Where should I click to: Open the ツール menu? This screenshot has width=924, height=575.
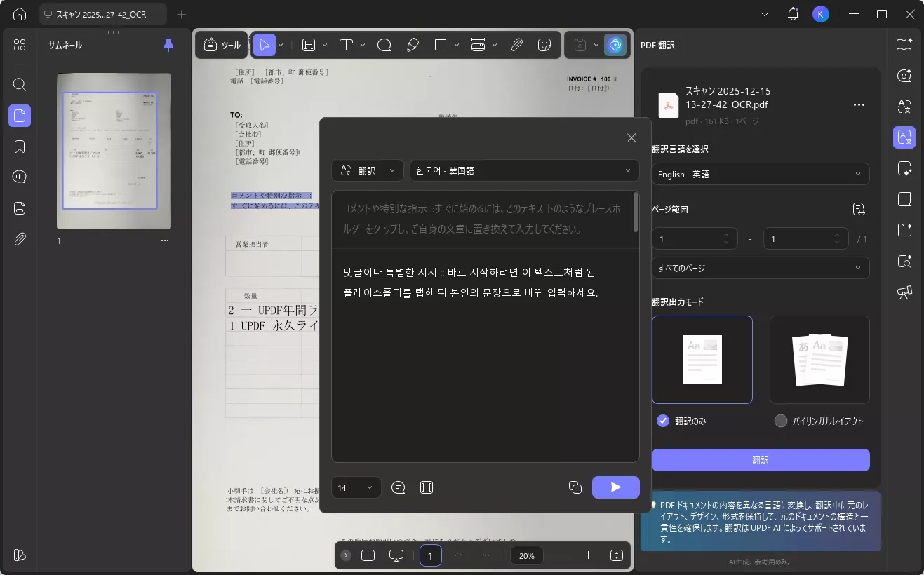222,44
